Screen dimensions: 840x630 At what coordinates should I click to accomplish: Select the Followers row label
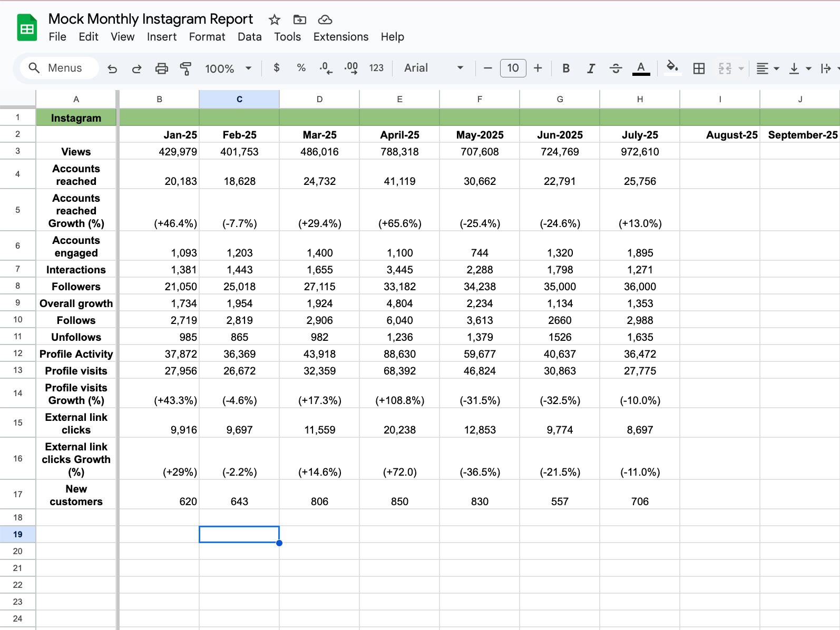76,287
